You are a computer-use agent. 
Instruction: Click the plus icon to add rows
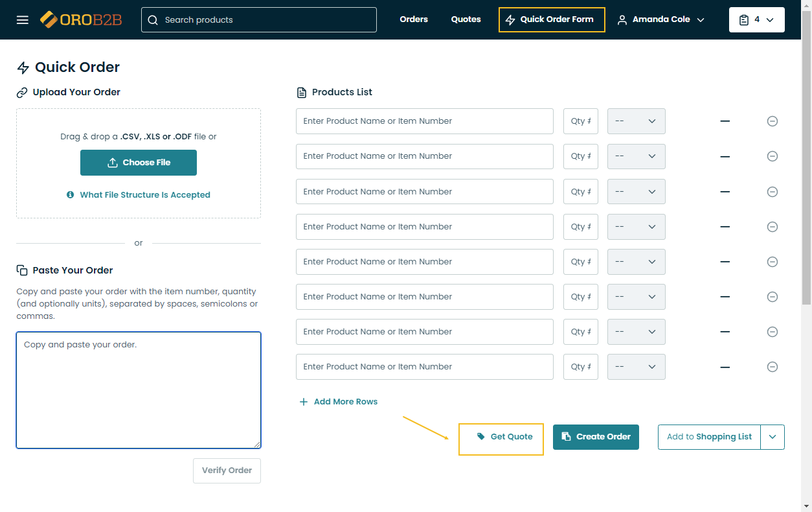304,402
